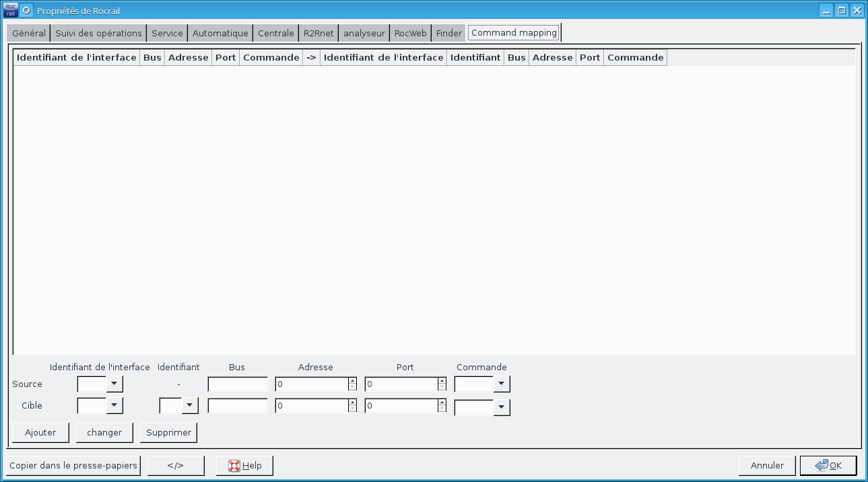Expand the Source interface identifier dropdown
868x482 pixels.
pyautogui.click(x=114, y=384)
